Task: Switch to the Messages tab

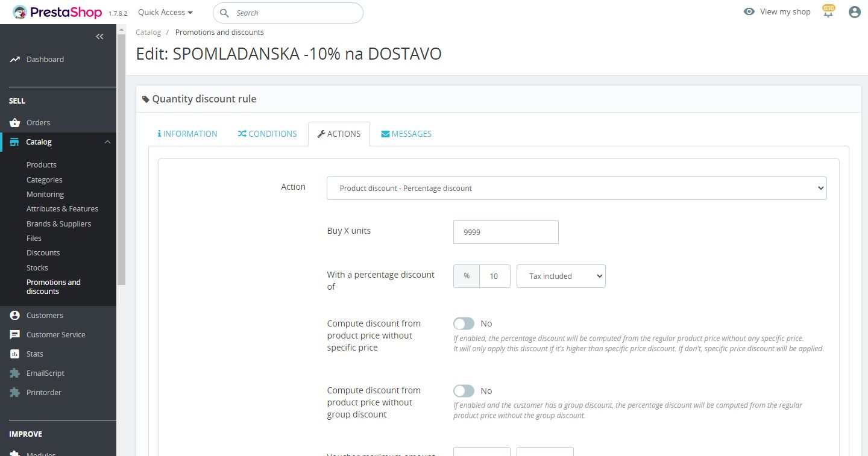Action: (x=406, y=134)
